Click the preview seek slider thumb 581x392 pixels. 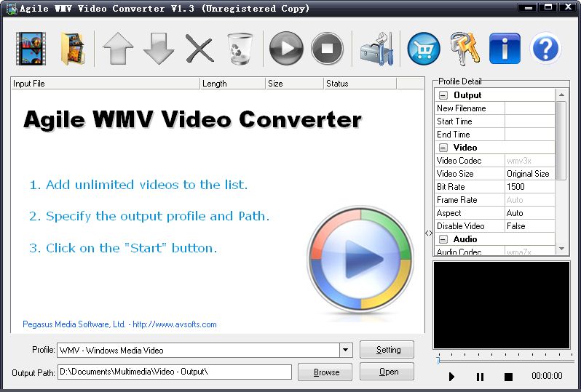tap(439, 361)
